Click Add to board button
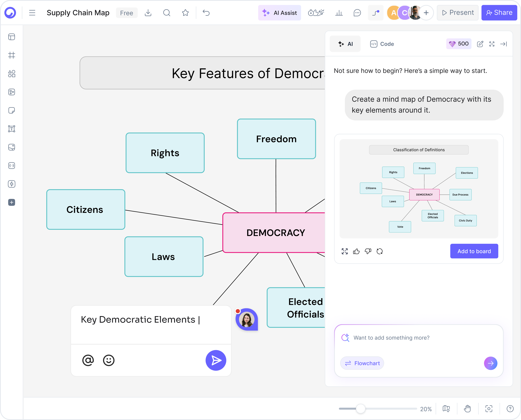 click(474, 251)
